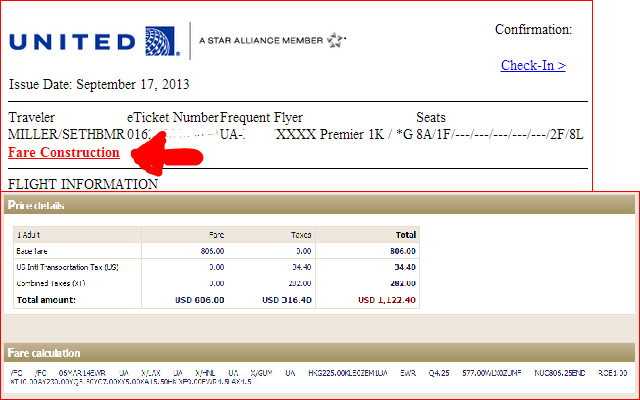Click the Seats column header
Image resolution: width=640 pixels, height=400 pixels.
(430, 118)
